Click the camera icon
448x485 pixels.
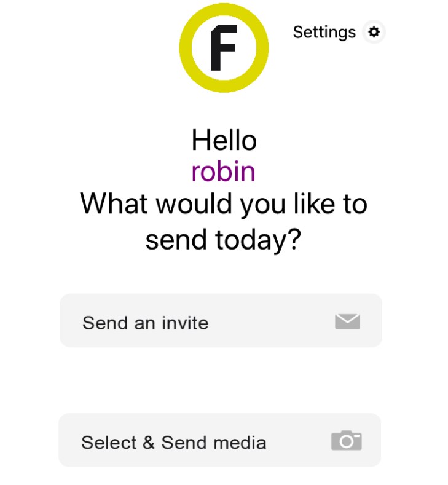[347, 440]
